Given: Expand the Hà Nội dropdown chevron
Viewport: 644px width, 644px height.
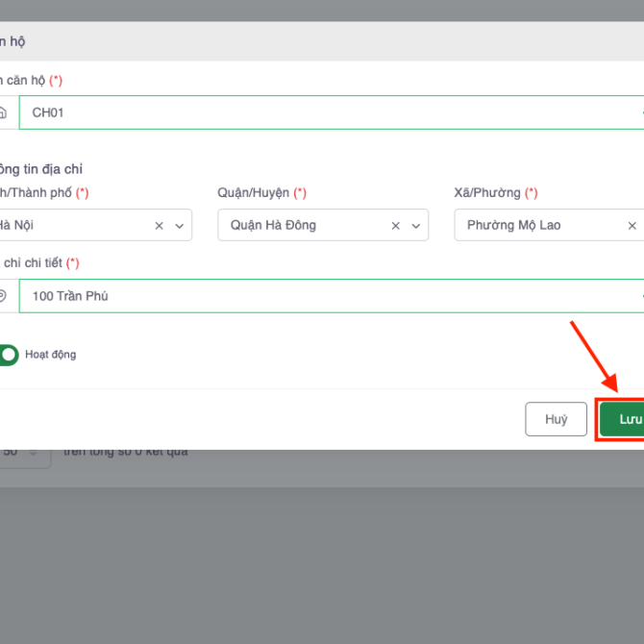Looking at the screenshot, I should (x=179, y=226).
